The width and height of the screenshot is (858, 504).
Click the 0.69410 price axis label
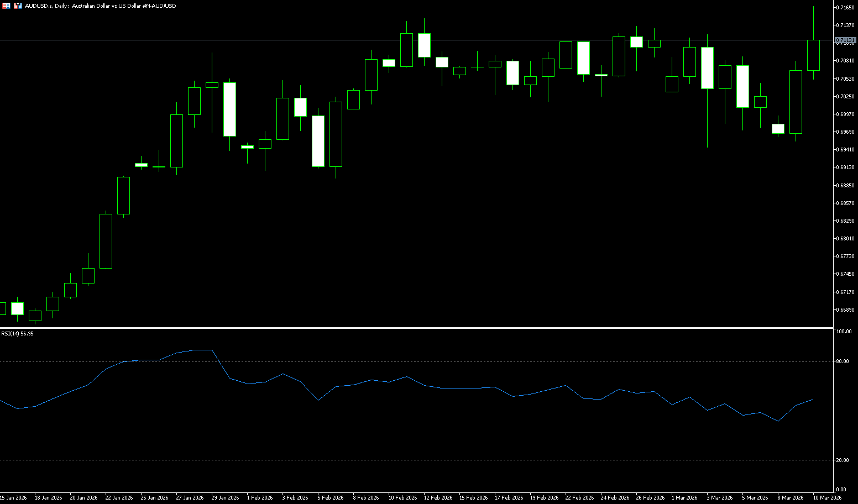[x=846, y=150]
